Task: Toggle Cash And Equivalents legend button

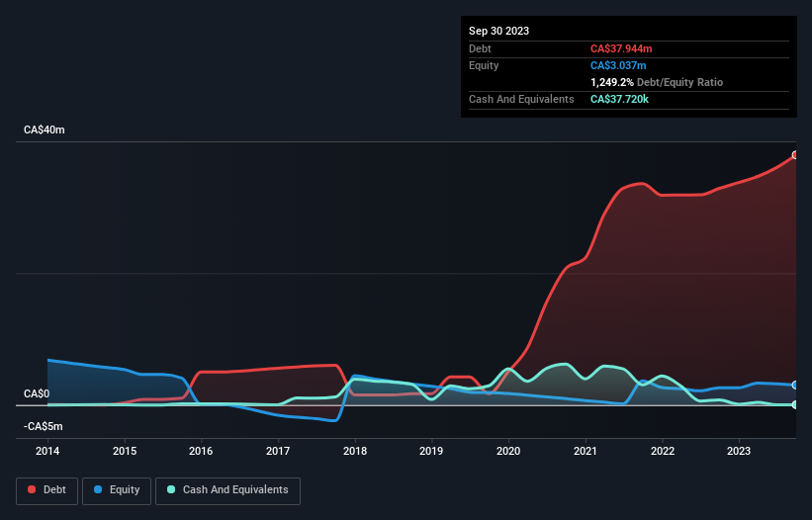Action: [x=227, y=490]
